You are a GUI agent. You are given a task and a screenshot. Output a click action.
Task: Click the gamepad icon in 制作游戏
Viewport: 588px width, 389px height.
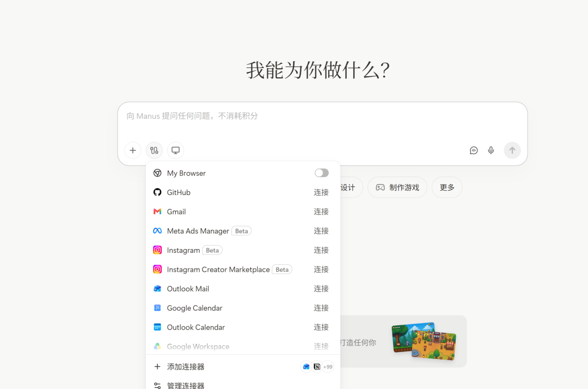click(x=380, y=187)
